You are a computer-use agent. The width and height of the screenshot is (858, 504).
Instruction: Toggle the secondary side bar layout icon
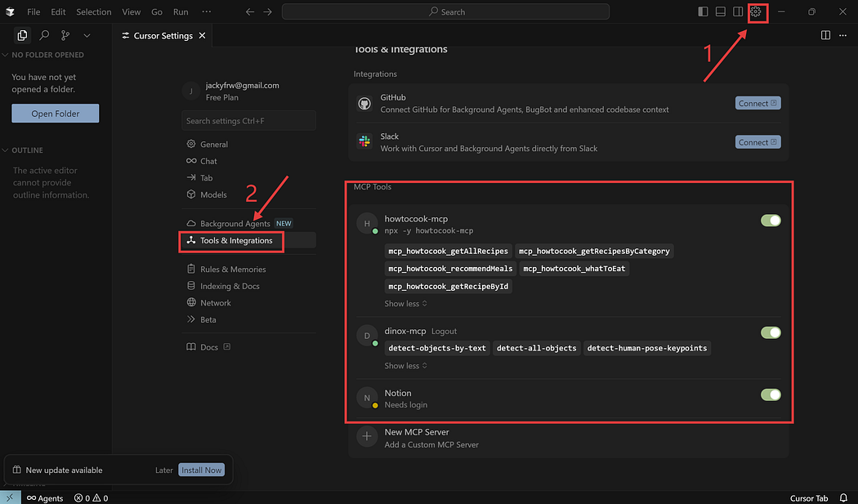tap(738, 11)
